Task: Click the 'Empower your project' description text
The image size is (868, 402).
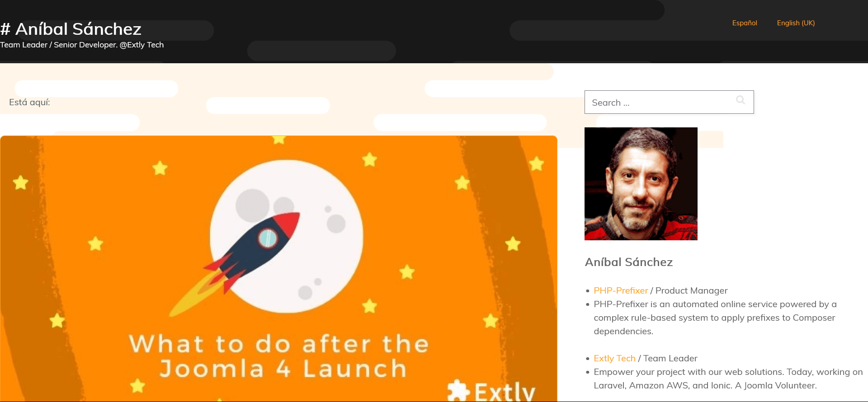Action: point(728,379)
